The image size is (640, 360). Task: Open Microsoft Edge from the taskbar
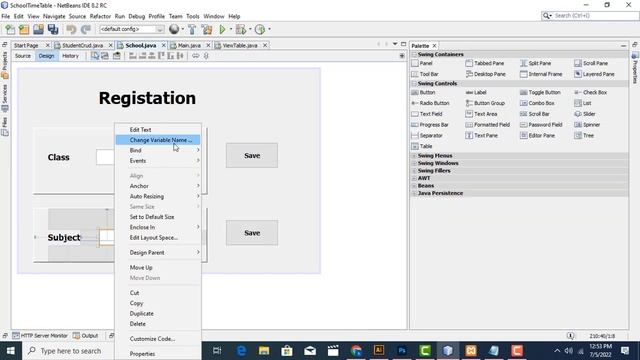[x=241, y=351]
